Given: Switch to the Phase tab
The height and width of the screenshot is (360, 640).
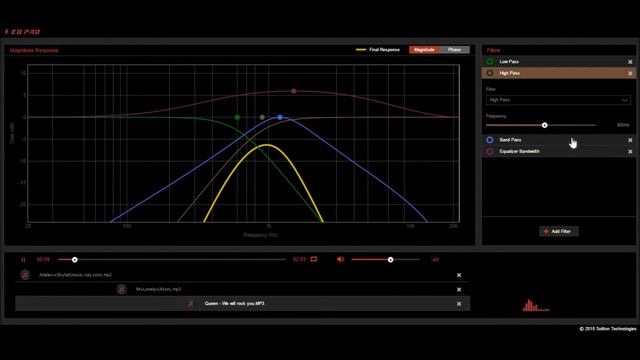Looking at the screenshot, I should click(x=454, y=50).
